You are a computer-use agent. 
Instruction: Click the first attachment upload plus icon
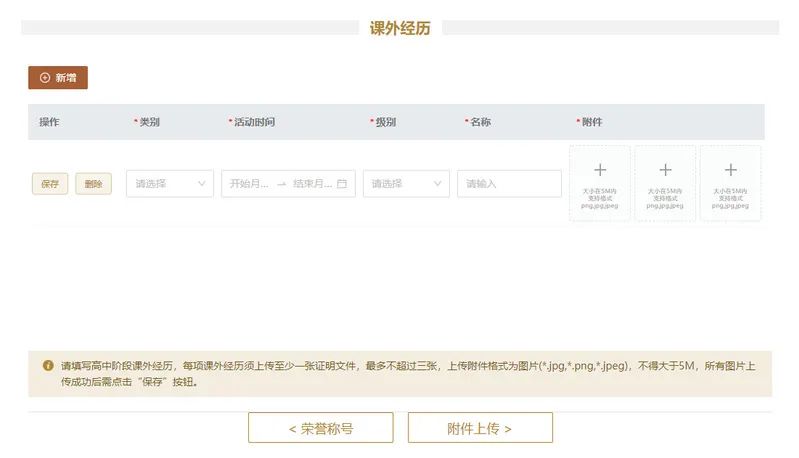coord(600,171)
